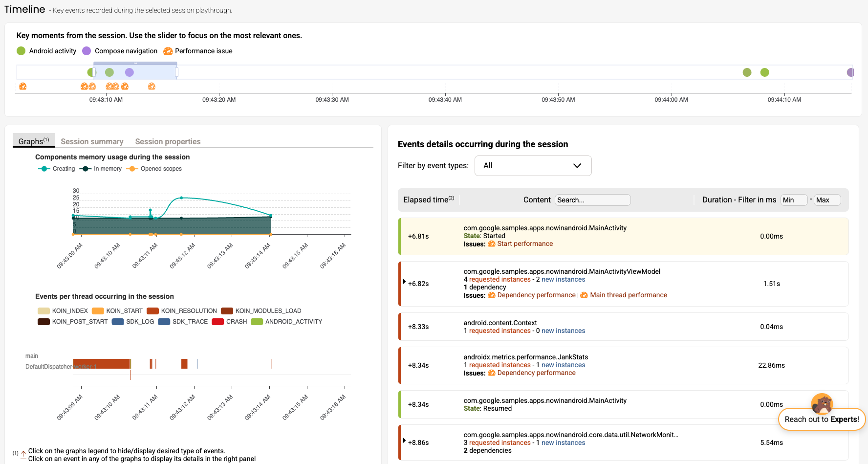Open the event types filter dropdown
Image resolution: width=868 pixels, height=464 pixels.
point(533,166)
